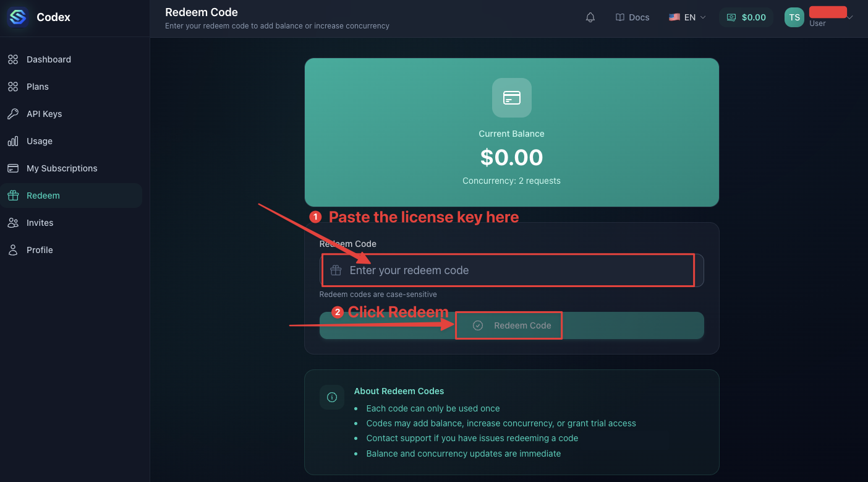Click the credit card balance icon
The image size is (868, 482).
512,98
